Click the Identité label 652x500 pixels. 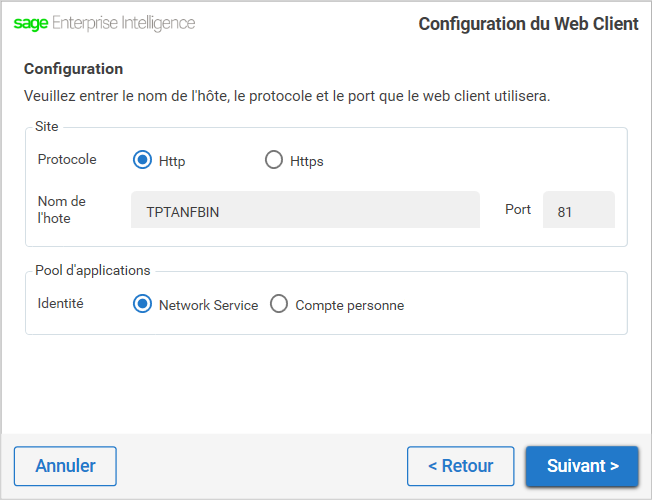point(61,303)
